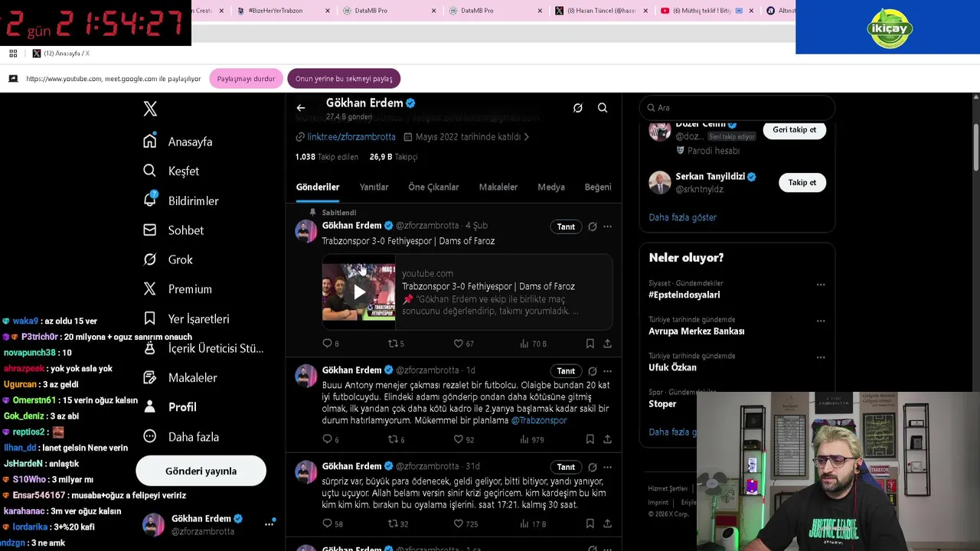Open linktr.ee/zforzambrotta link
980x551 pixels.
(x=351, y=137)
